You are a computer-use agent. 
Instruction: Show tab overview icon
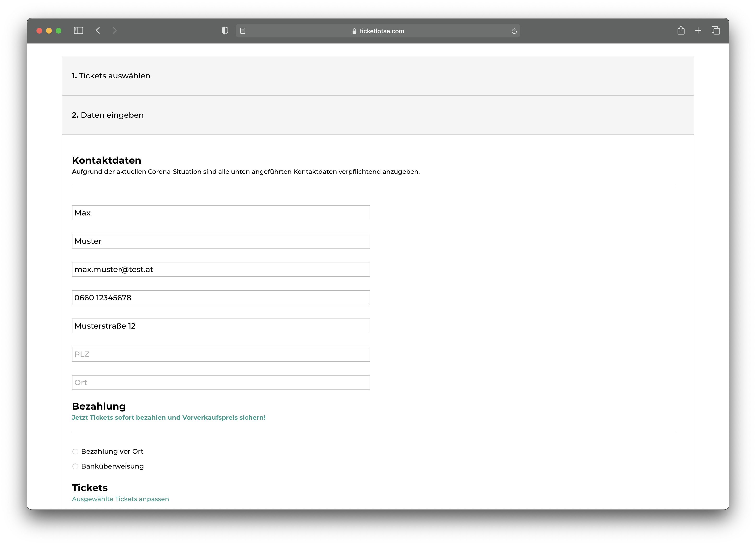pos(716,31)
